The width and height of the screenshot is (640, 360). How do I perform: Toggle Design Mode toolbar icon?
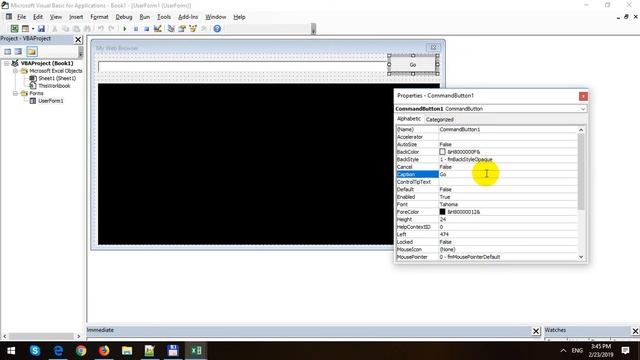coord(158,29)
